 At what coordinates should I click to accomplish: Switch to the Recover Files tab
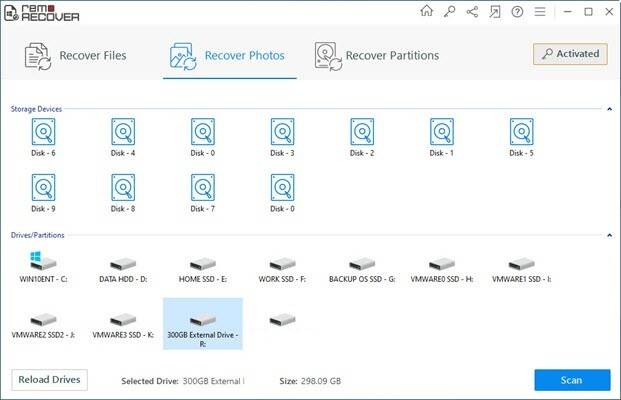click(x=77, y=55)
